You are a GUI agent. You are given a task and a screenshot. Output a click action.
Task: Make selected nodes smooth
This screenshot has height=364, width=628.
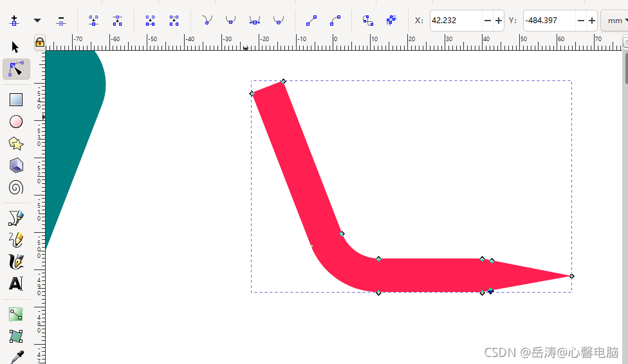pos(231,21)
